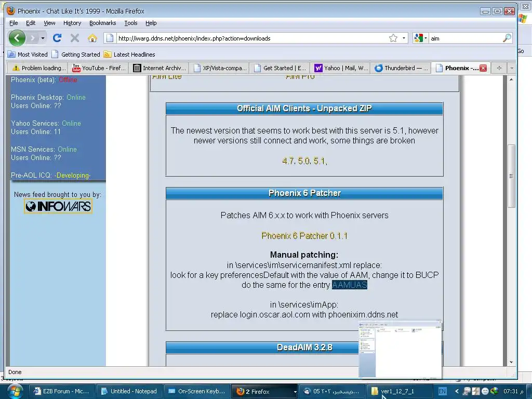The height and width of the screenshot is (399, 532).
Task: Click the search box containing aim
Action: (x=465, y=38)
